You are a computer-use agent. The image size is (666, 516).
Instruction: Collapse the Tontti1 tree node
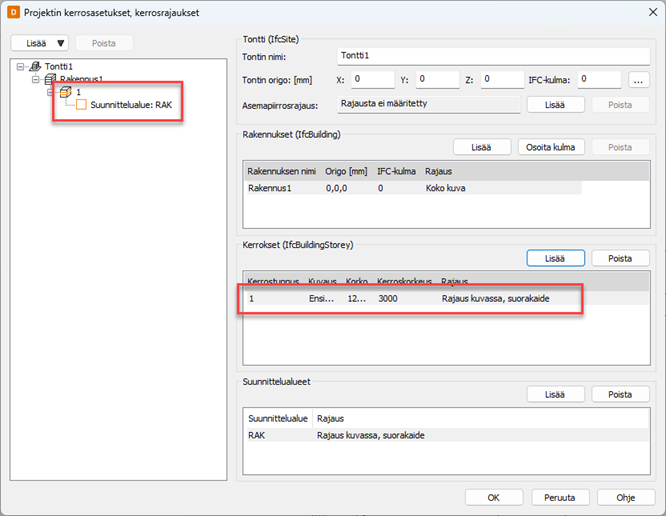tap(22, 66)
